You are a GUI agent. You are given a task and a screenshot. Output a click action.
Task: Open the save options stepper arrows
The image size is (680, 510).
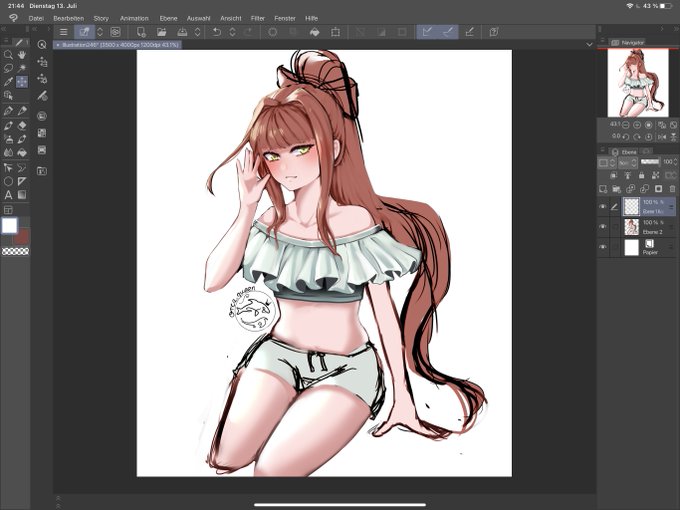click(197, 32)
